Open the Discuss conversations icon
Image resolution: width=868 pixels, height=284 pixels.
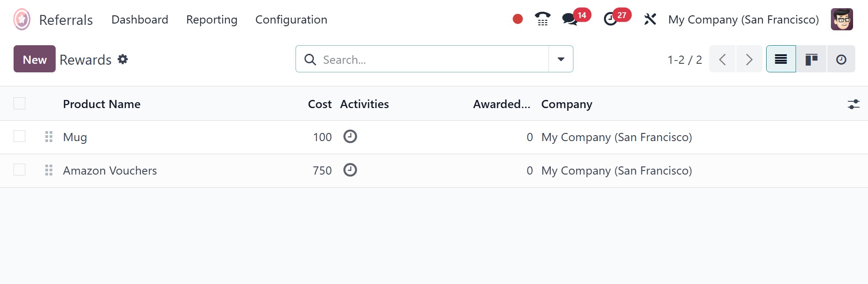click(570, 19)
